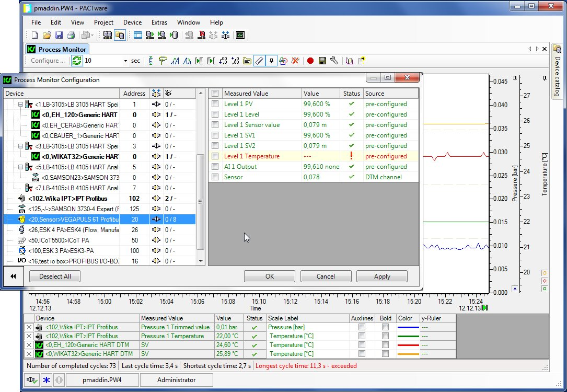567x392 pixels.
Task: Collapse the <1,LB-3105> tree node
Action: pyautogui.click(x=20, y=105)
